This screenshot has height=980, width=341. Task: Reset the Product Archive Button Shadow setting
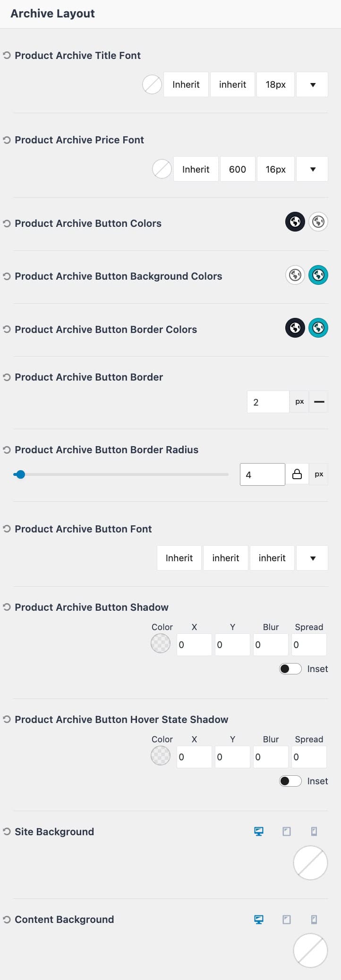[x=7, y=607]
